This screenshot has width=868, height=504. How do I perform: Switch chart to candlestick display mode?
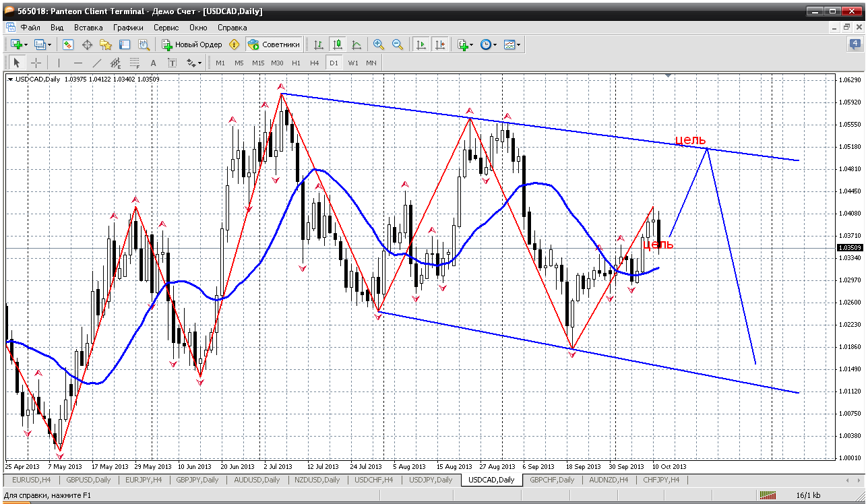(338, 44)
